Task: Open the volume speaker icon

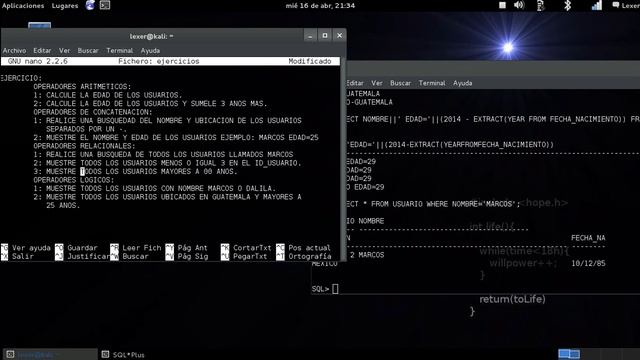Action: tap(519, 5)
